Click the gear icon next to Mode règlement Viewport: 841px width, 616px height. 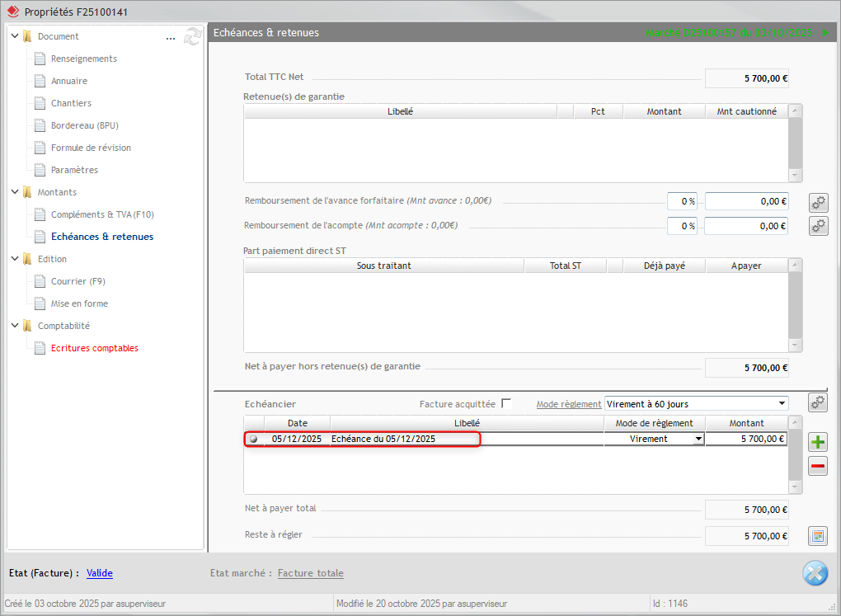point(818,402)
